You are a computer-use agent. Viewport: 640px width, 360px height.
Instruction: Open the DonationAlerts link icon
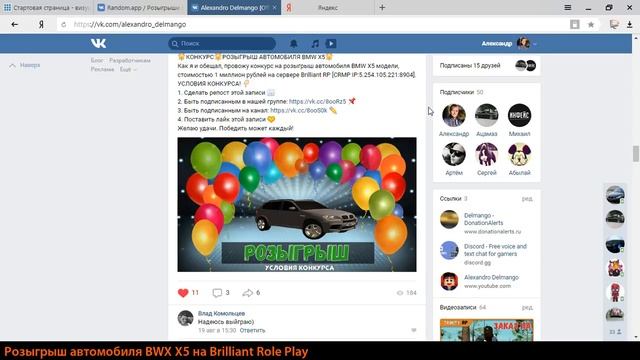pyautogui.click(x=449, y=219)
